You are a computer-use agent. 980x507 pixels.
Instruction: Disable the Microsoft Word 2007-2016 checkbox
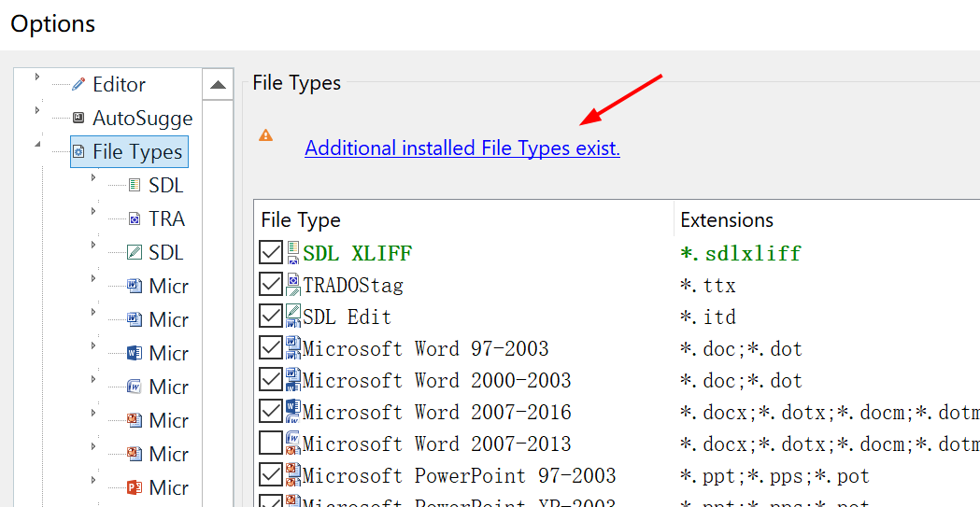point(271,412)
